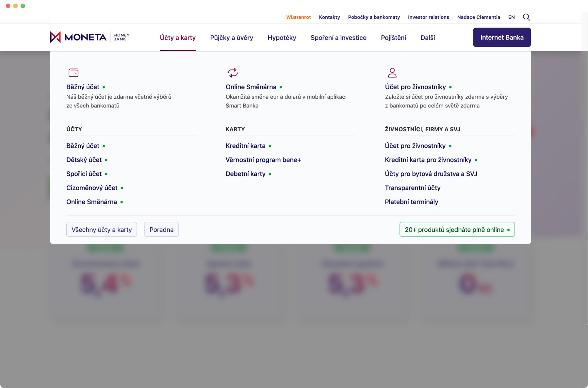Go to Kreditní karta pro živnostníky
This screenshot has height=388, width=588.
428,160
